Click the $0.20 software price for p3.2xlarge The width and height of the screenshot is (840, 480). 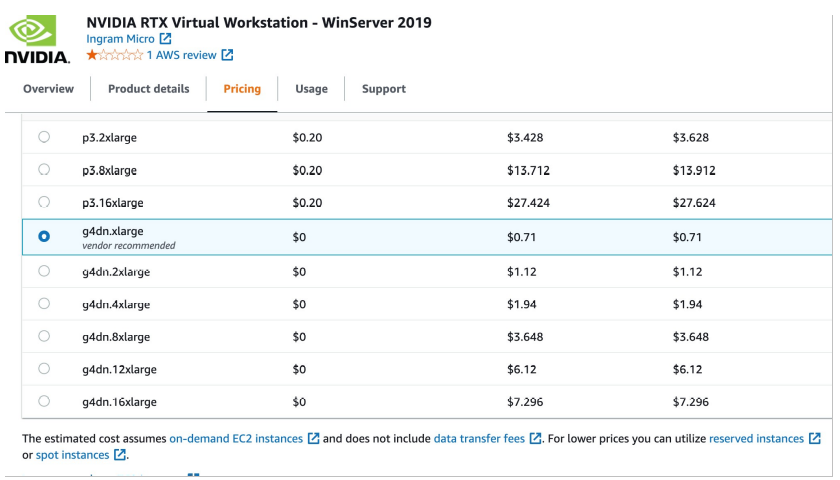click(307, 138)
